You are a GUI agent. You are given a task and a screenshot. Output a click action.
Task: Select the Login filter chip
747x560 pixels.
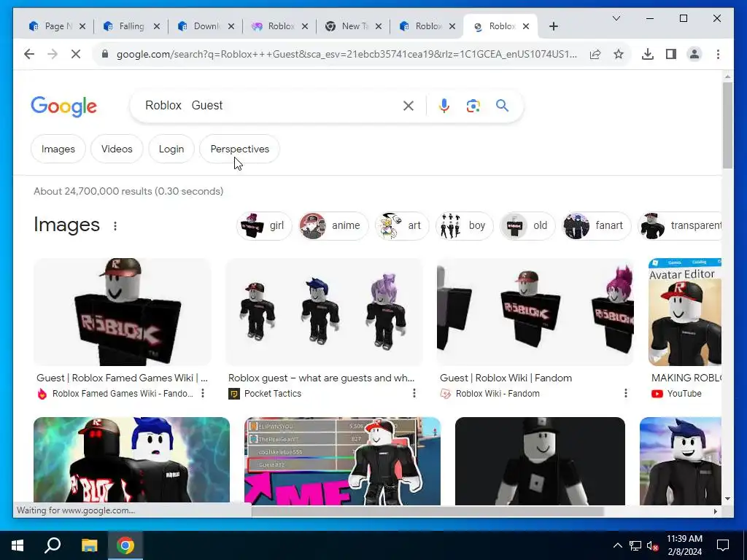tap(171, 149)
